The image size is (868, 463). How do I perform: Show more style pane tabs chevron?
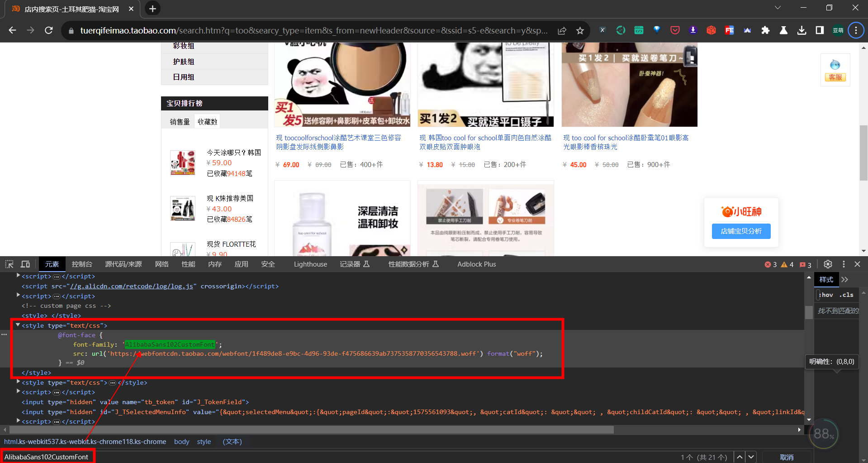pos(845,280)
